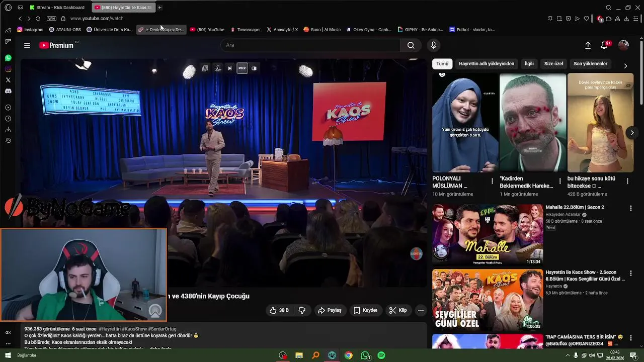644x362 pixels.
Task: Select Hayrettin adlı yükleyiciden chip
Action: coord(487,64)
